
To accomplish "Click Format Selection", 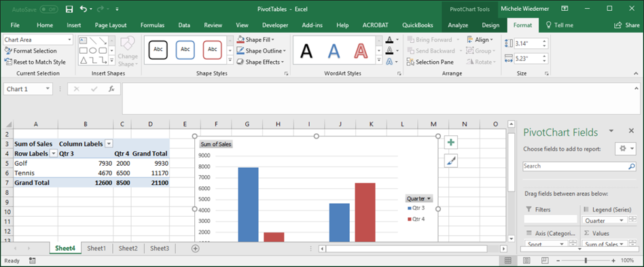I will pos(31,51).
